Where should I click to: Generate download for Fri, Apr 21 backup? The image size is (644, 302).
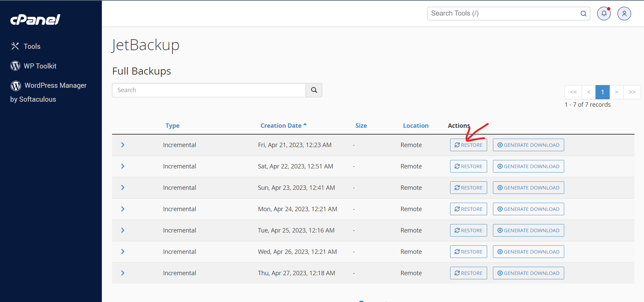click(529, 145)
